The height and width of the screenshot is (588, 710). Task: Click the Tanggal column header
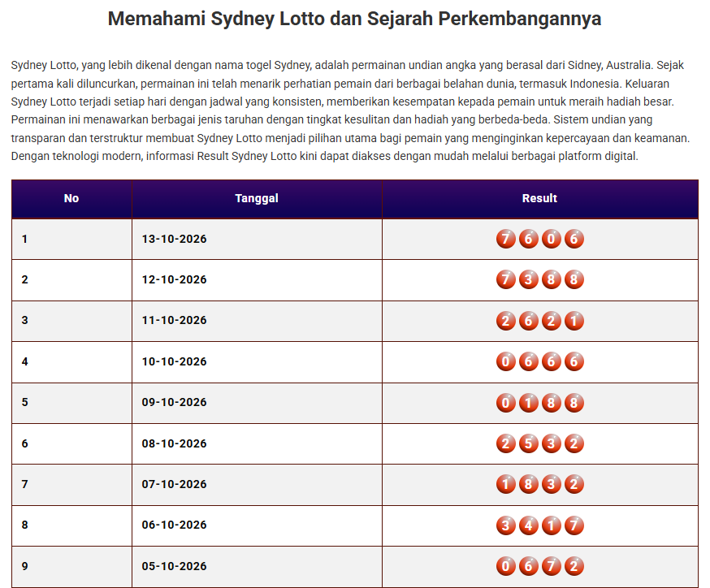257,199
